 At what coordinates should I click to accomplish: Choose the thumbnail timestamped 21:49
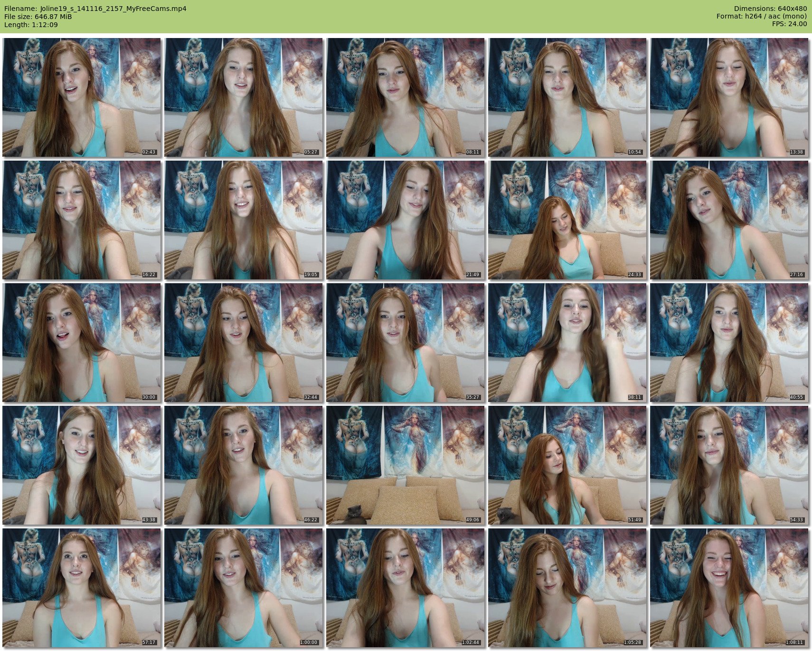point(406,220)
